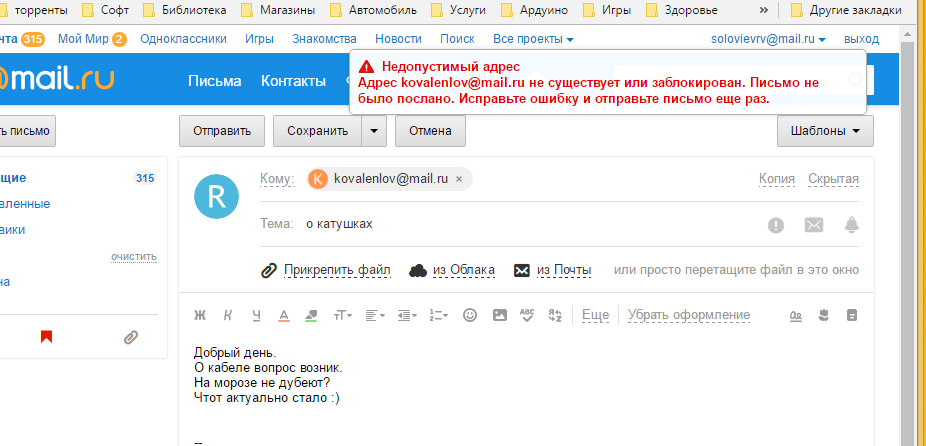The width and height of the screenshot is (926, 446).
Task: Open the Ардуино bookmarks folder
Action: click(534, 10)
